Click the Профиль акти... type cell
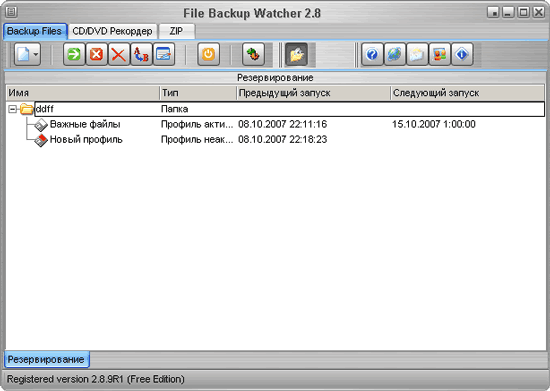Viewport: 550px width, 391px height. coord(197,124)
